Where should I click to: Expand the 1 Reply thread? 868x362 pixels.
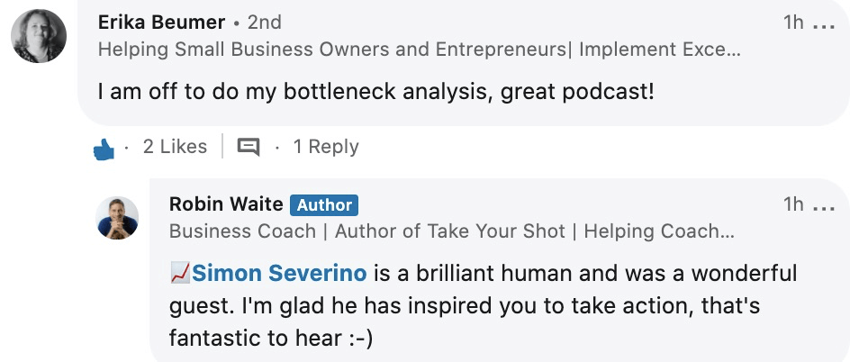click(326, 147)
